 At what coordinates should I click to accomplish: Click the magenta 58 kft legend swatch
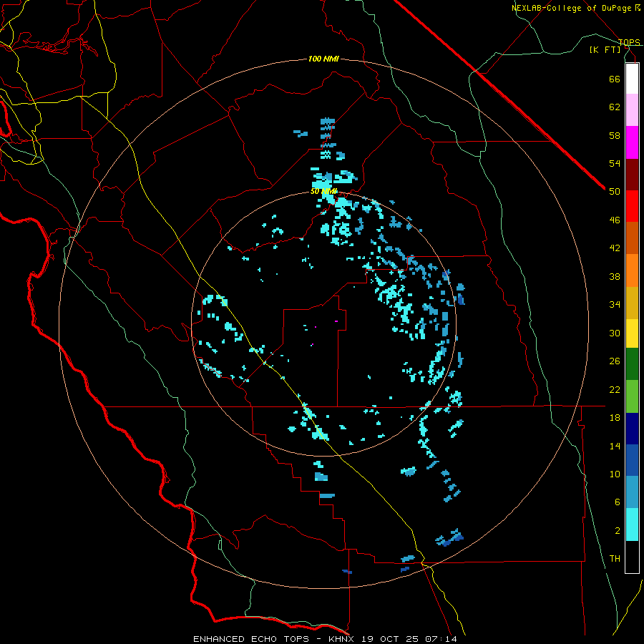(x=632, y=142)
